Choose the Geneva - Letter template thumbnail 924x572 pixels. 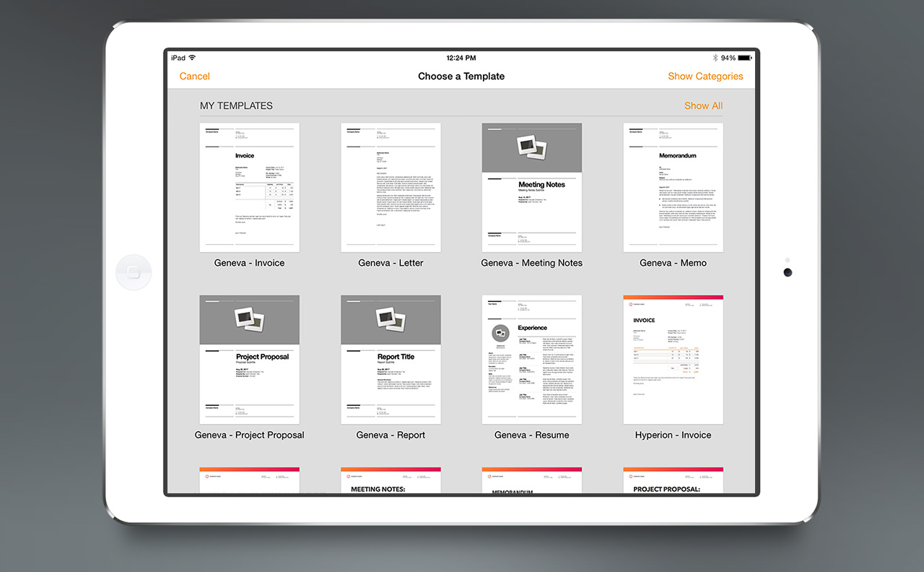tap(391, 188)
